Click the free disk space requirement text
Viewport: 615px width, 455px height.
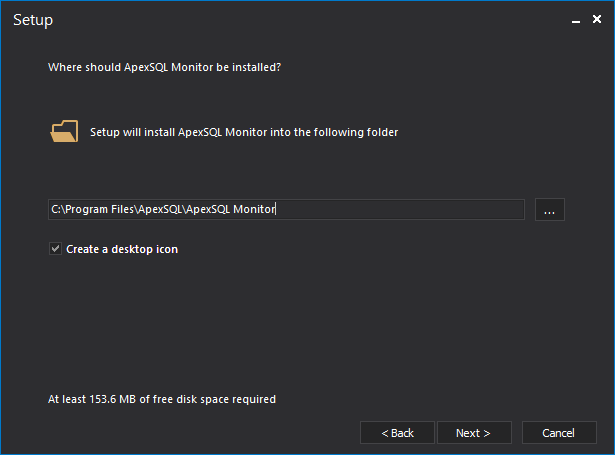[x=162, y=399]
